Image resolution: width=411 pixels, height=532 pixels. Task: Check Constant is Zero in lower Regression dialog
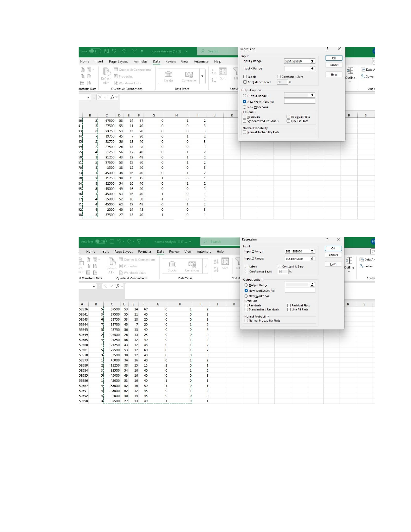pyautogui.click(x=279, y=267)
